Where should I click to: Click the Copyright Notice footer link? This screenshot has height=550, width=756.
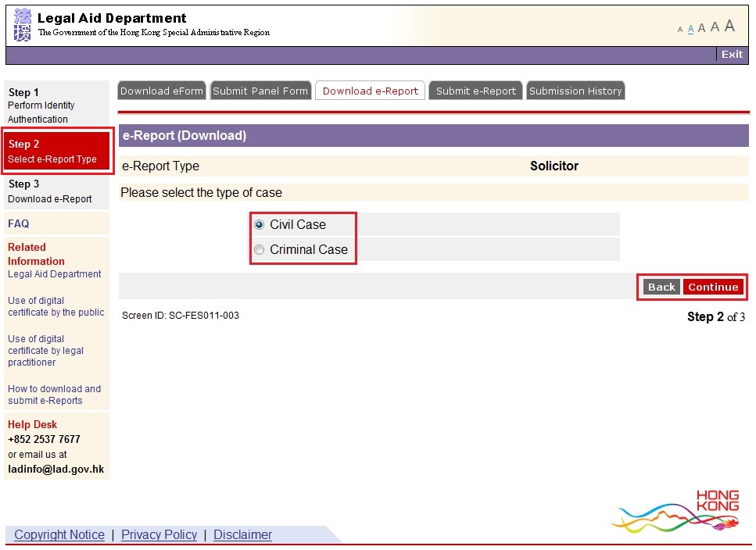coord(59,534)
